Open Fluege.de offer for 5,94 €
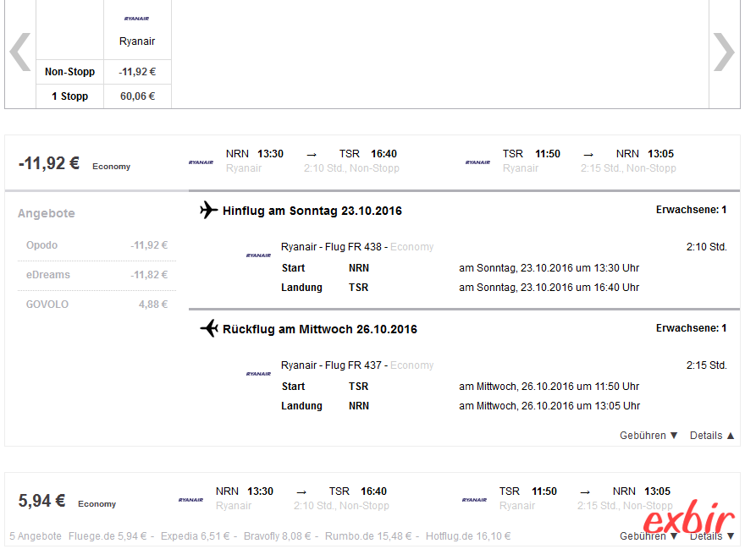The image size is (756, 549). 108,536
